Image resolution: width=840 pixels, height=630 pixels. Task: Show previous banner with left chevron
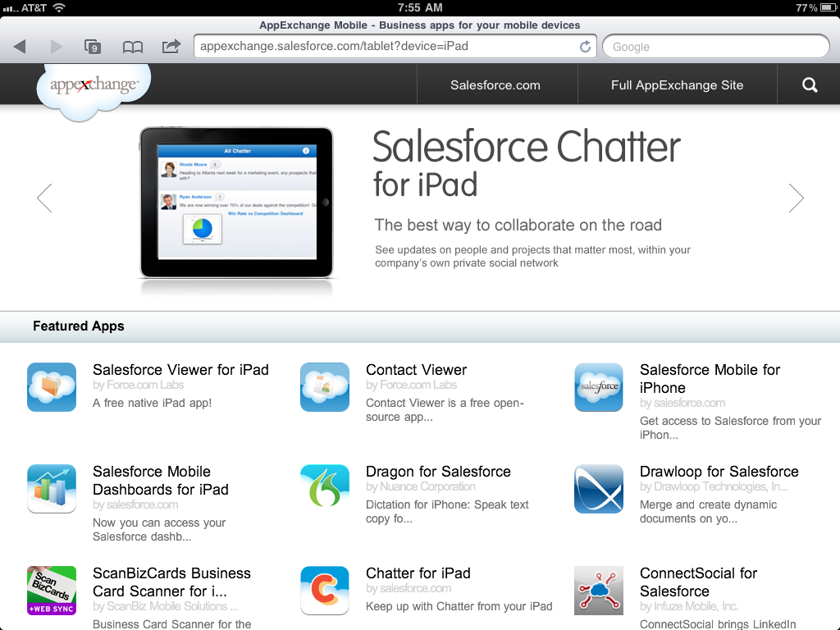click(44, 198)
